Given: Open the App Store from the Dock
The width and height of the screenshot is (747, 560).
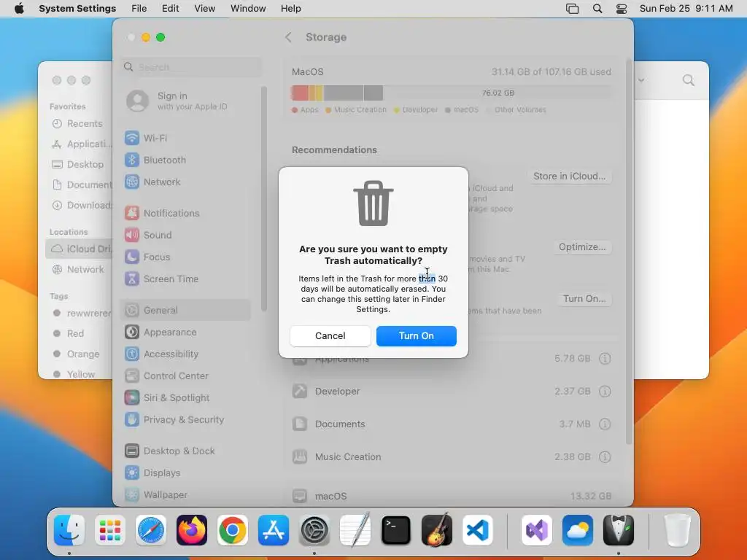Looking at the screenshot, I should 274,530.
